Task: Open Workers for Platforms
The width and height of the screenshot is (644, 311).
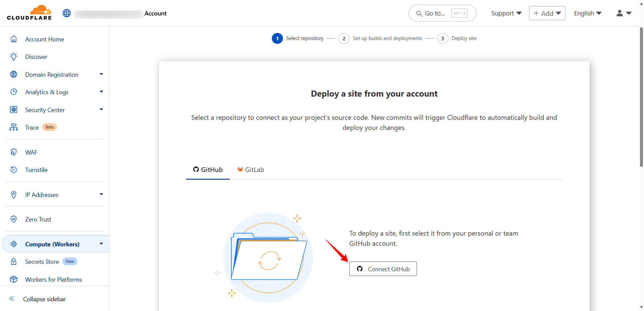Action: point(53,280)
